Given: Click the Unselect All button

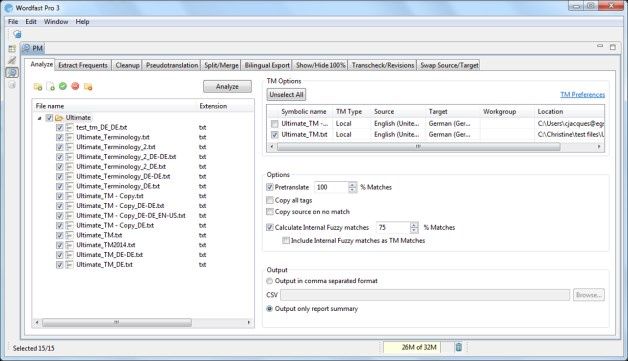Looking at the screenshot, I should point(286,95).
